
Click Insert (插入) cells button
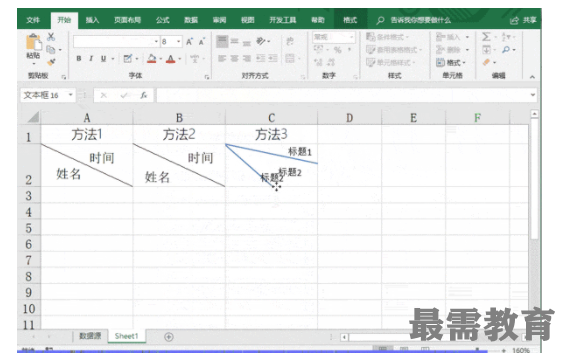[452, 37]
